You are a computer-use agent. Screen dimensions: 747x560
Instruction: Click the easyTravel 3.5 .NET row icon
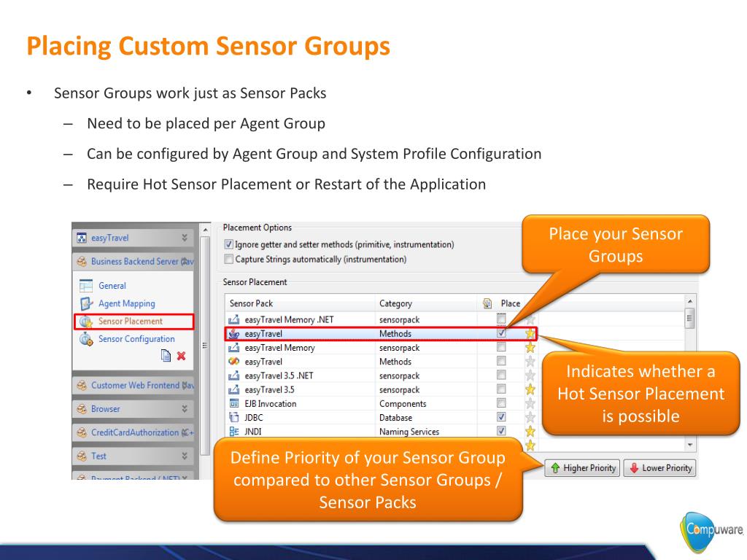pyautogui.click(x=234, y=376)
